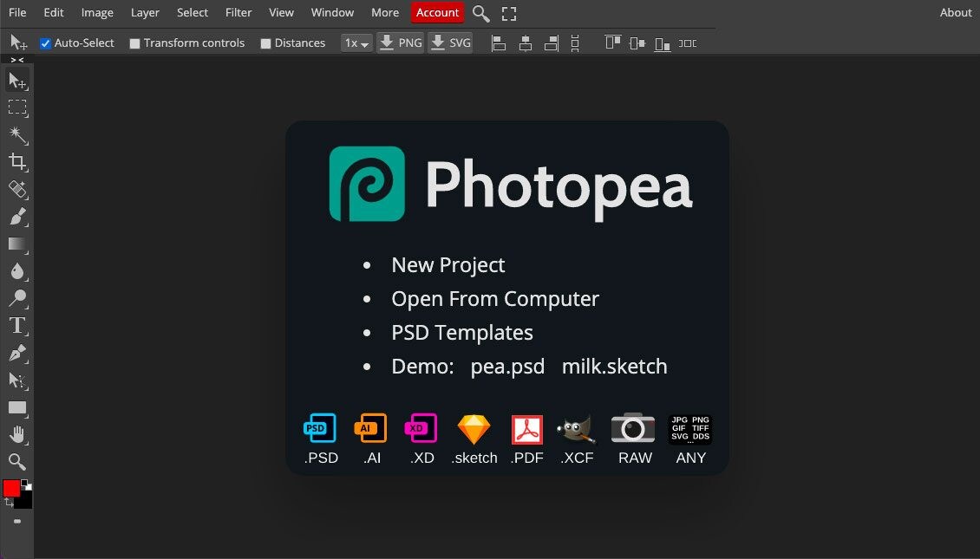Collapse the toolbar using the >< toggle
Screen dimensions: 980x559
point(16,60)
